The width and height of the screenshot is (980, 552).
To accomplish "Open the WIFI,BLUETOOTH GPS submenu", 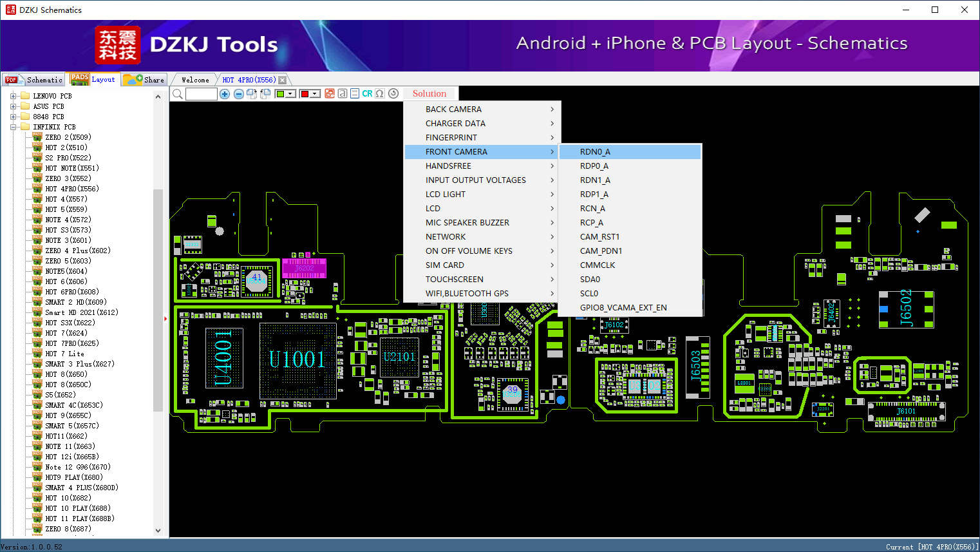I will (483, 293).
